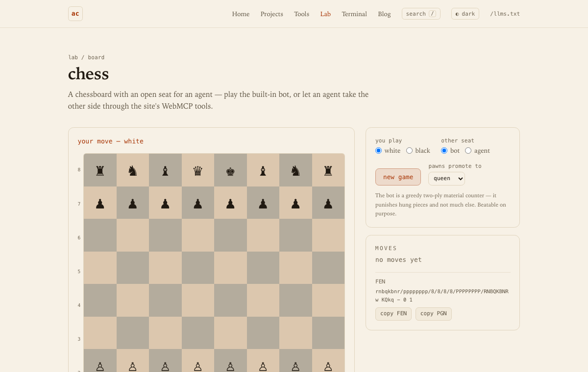The width and height of the screenshot is (588, 372).
Task: Select the black rook on h8
Action: [x=328, y=170]
